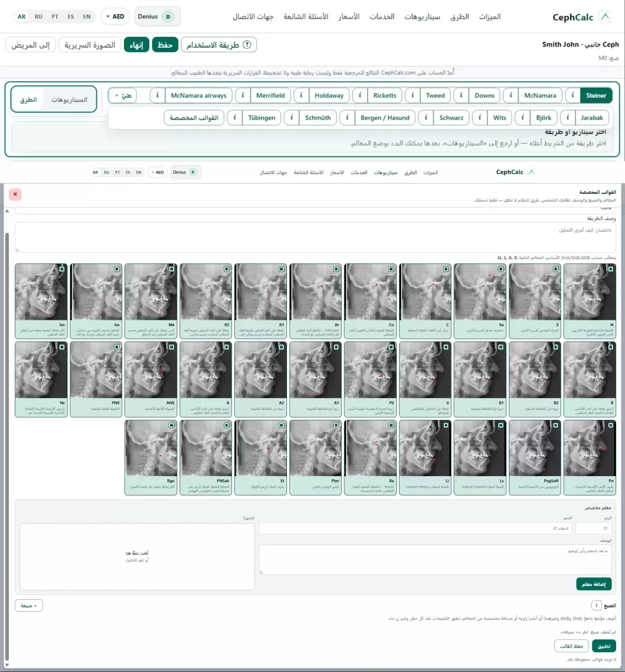
Task: Click the landmark symbol X1 input field
Action: point(594,528)
